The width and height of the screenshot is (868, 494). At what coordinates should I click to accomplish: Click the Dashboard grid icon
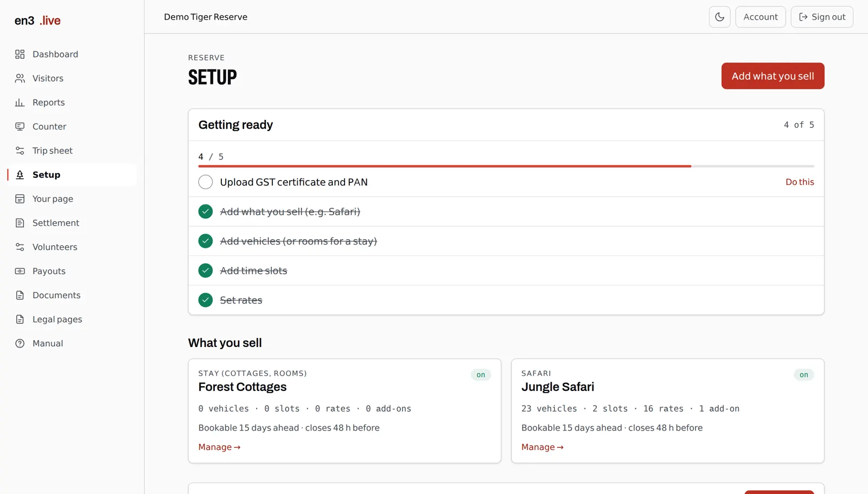click(20, 54)
